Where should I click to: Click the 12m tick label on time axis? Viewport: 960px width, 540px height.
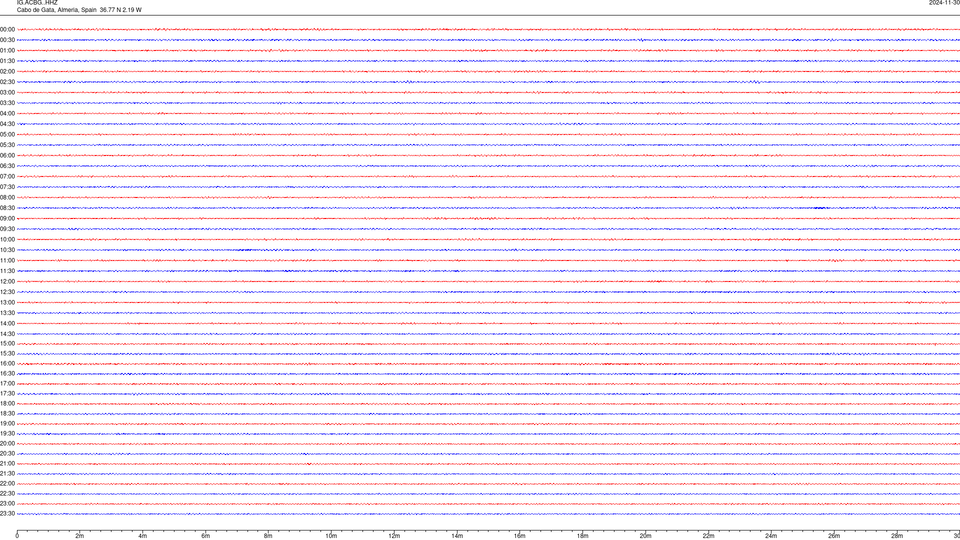pos(394,536)
